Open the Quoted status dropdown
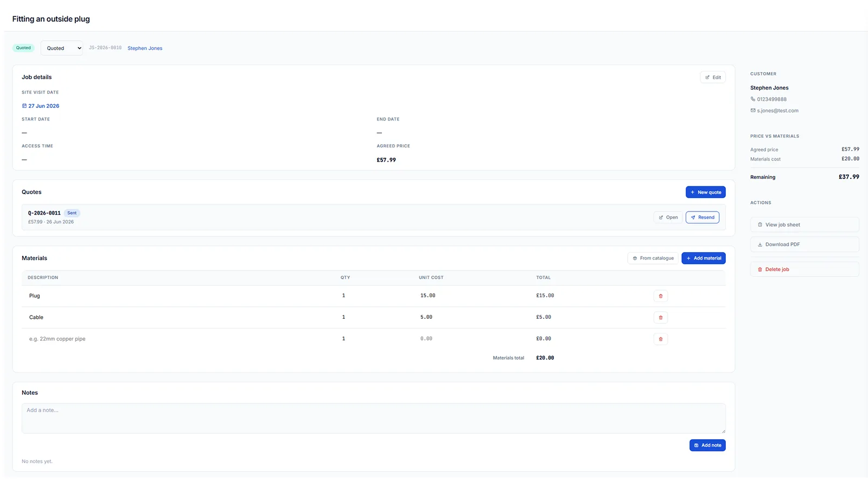Viewport: 868px width, 488px height. point(62,48)
